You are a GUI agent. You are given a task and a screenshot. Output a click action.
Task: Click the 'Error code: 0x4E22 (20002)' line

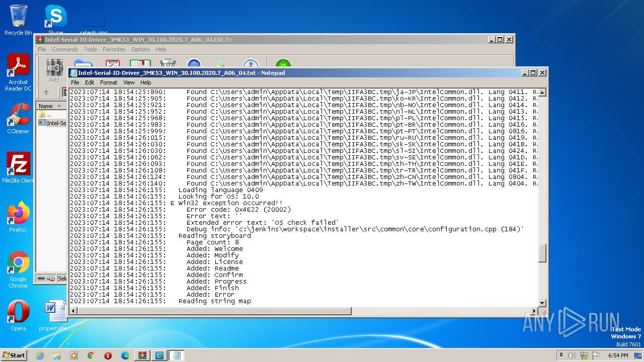[x=180, y=210]
